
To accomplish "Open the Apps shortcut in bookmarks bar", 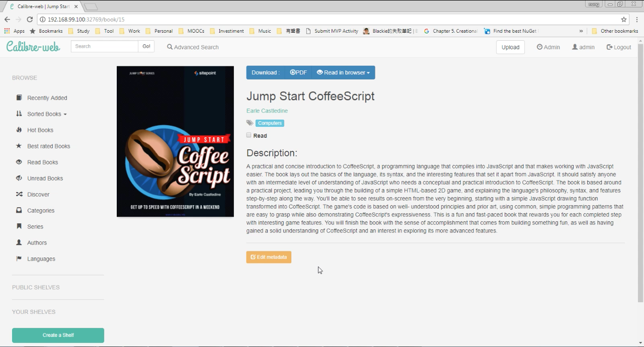I will 14,31.
